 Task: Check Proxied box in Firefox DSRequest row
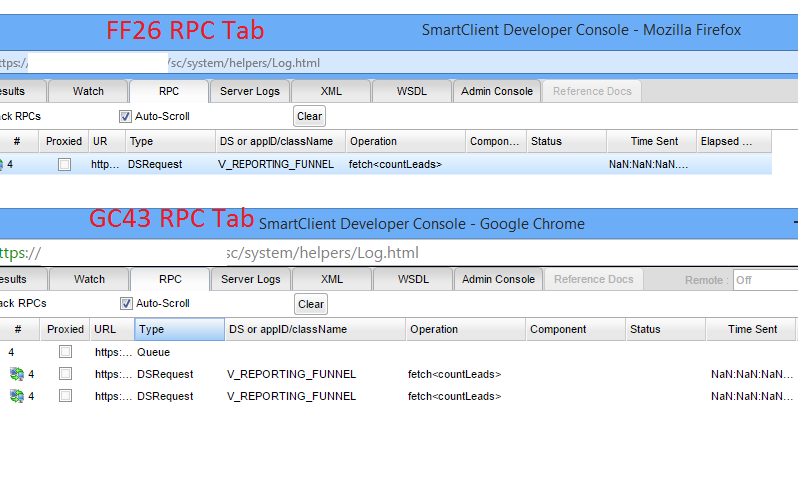[x=64, y=164]
